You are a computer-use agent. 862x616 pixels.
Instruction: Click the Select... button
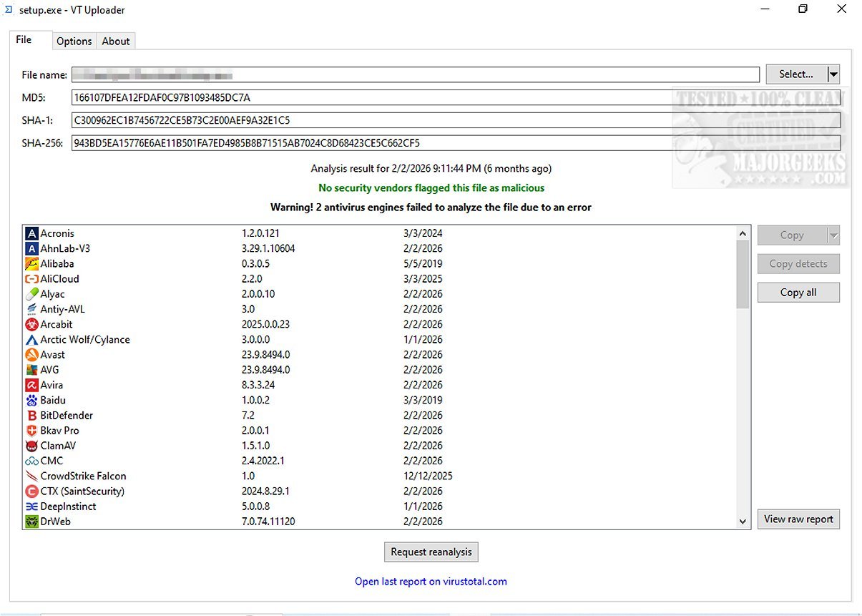click(796, 74)
